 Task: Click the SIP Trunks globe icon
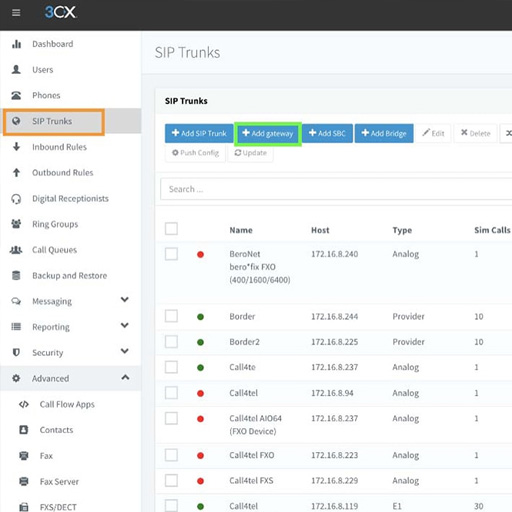click(x=16, y=121)
